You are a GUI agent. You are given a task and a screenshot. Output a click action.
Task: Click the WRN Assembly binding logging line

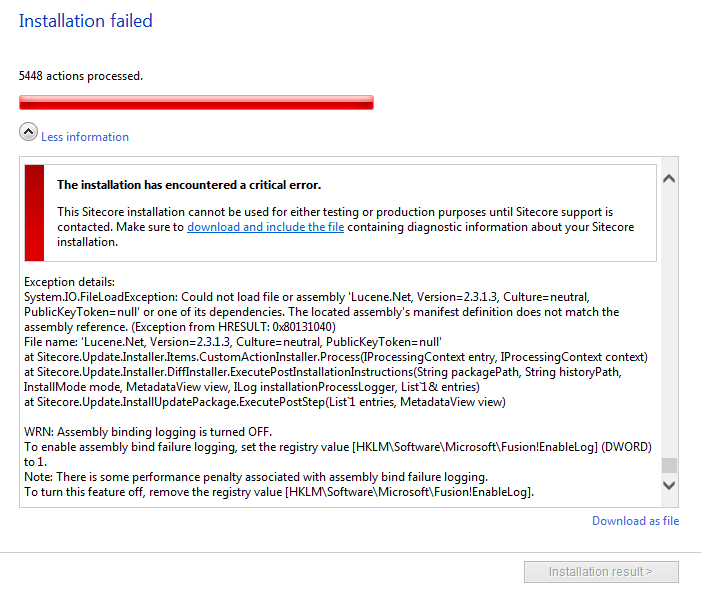point(148,432)
